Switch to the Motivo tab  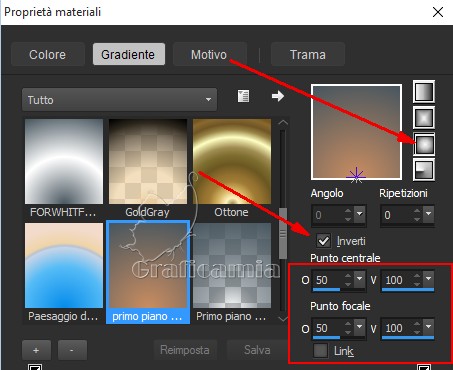209,54
